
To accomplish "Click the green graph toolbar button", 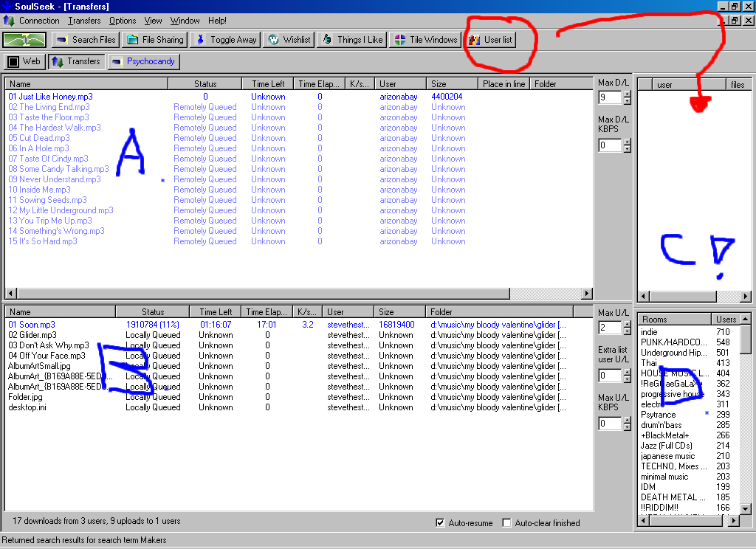I will pos(24,40).
